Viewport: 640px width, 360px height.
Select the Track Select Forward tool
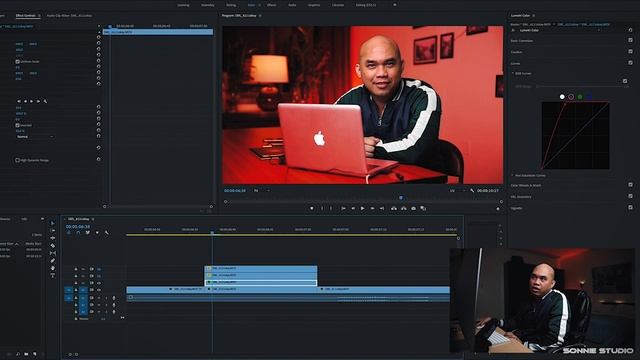click(x=53, y=231)
